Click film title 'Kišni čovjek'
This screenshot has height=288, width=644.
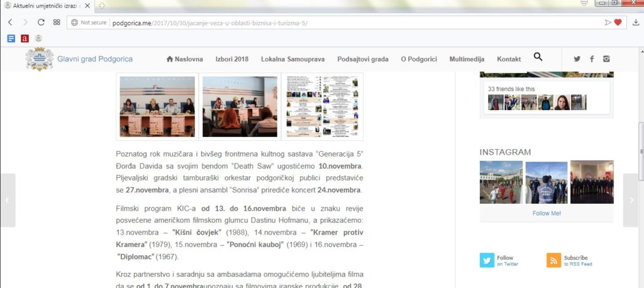(x=198, y=233)
